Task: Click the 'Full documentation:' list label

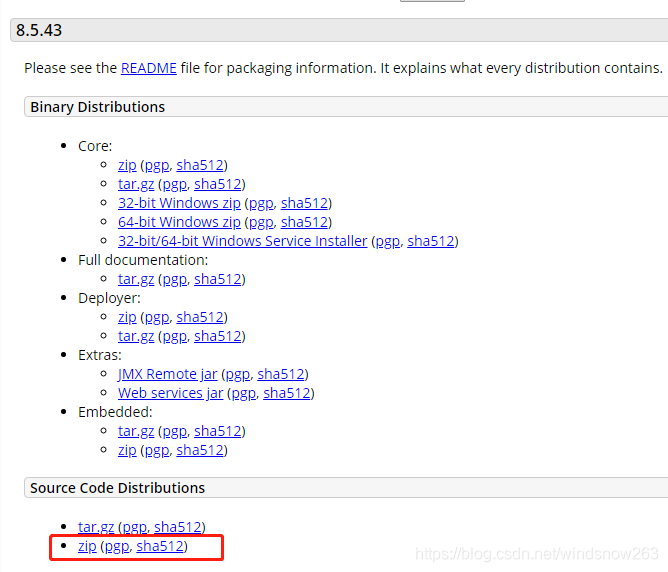Action: pyautogui.click(x=143, y=260)
